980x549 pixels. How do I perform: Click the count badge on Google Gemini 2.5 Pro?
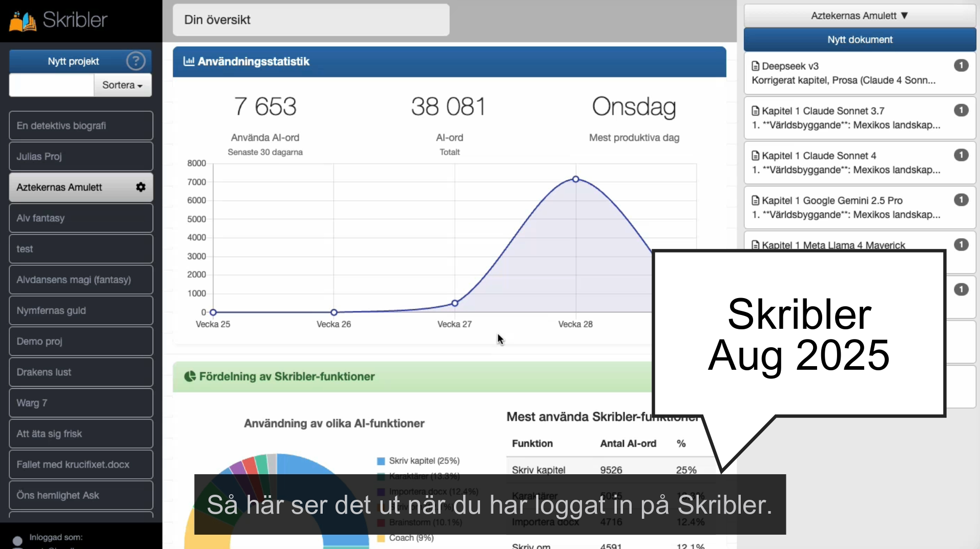pyautogui.click(x=961, y=200)
